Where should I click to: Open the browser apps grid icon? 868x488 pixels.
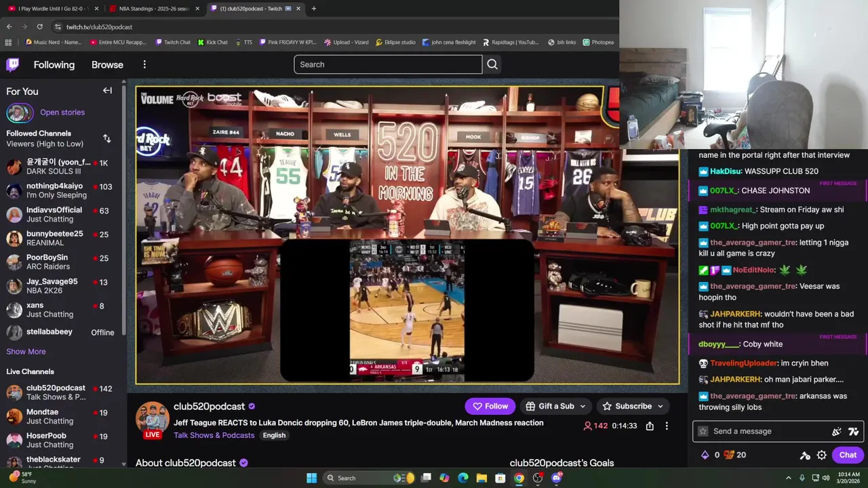coord(8,42)
